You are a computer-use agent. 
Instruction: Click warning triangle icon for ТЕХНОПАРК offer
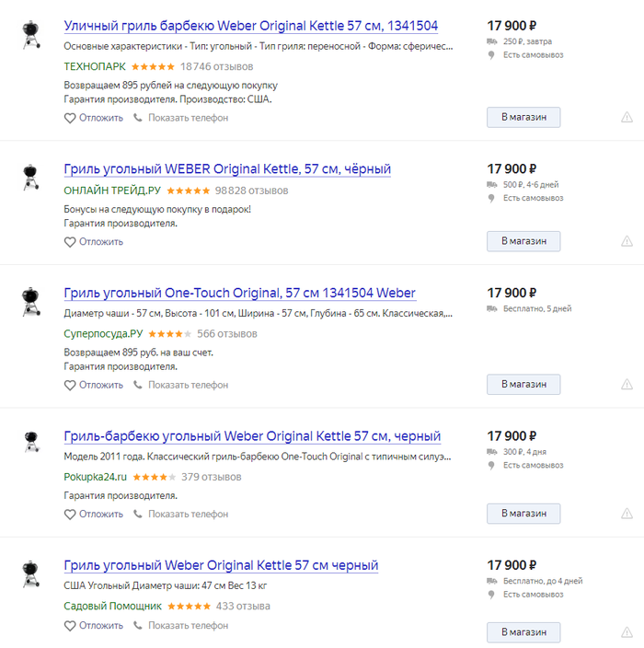pyautogui.click(x=627, y=117)
